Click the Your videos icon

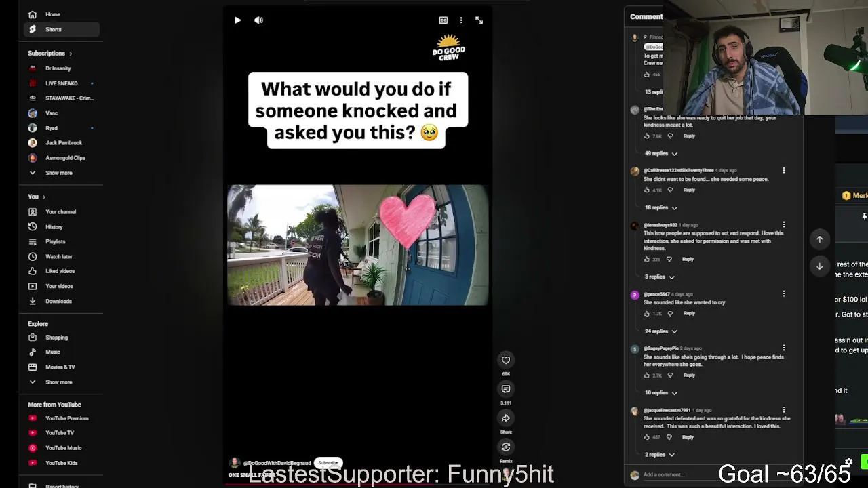[33, 286]
